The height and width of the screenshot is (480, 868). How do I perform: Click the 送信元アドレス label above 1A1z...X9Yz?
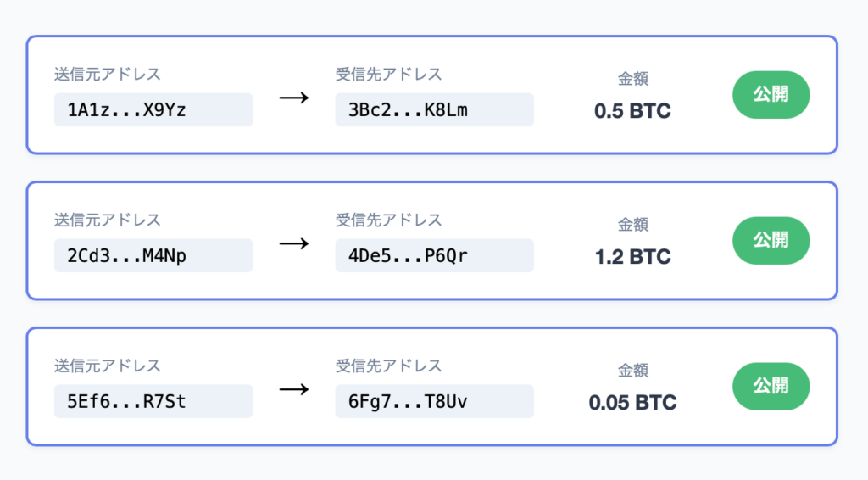click(108, 75)
